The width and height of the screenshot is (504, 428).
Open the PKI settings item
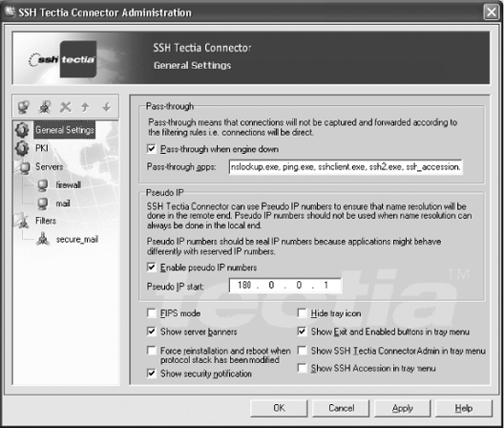point(42,148)
